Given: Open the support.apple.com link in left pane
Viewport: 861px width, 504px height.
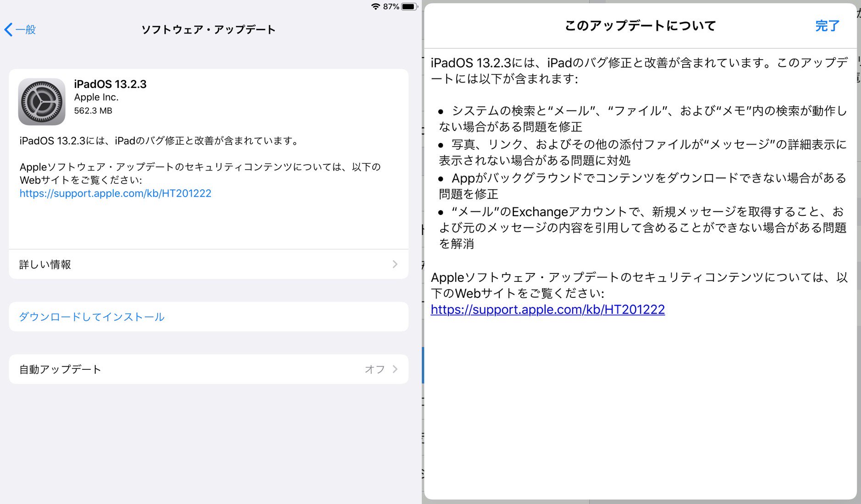Looking at the screenshot, I should point(116,193).
